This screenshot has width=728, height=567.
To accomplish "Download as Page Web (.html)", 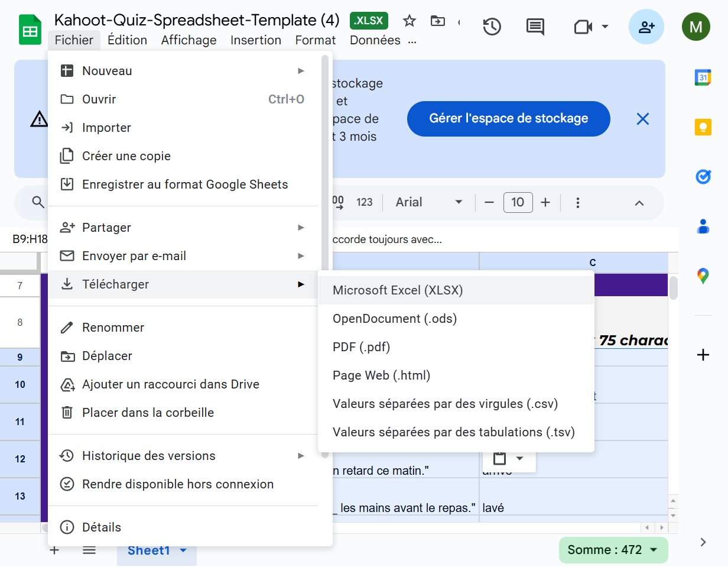I will click(456, 375).
